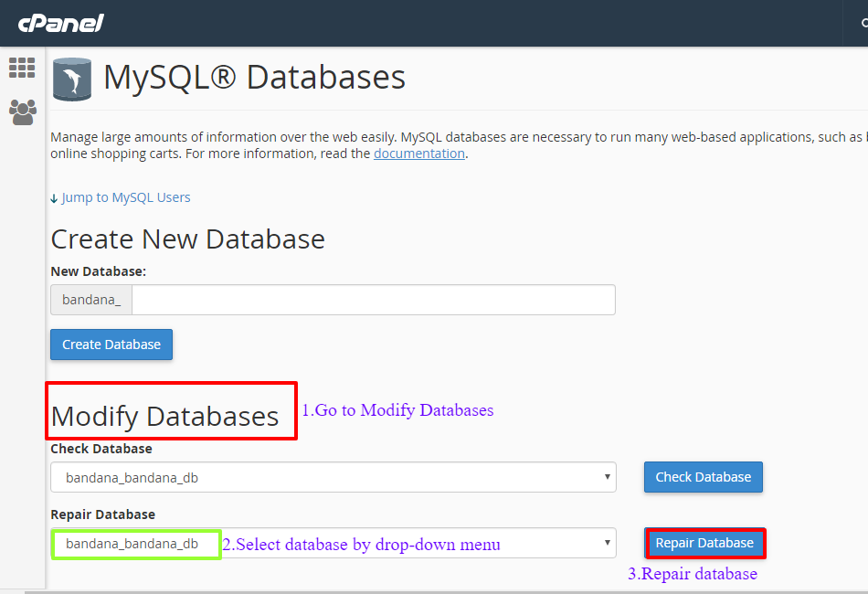The height and width of the screenshot is (594, 868).
Task: Click the bandana_ prefix field
Action: [90, 300]
